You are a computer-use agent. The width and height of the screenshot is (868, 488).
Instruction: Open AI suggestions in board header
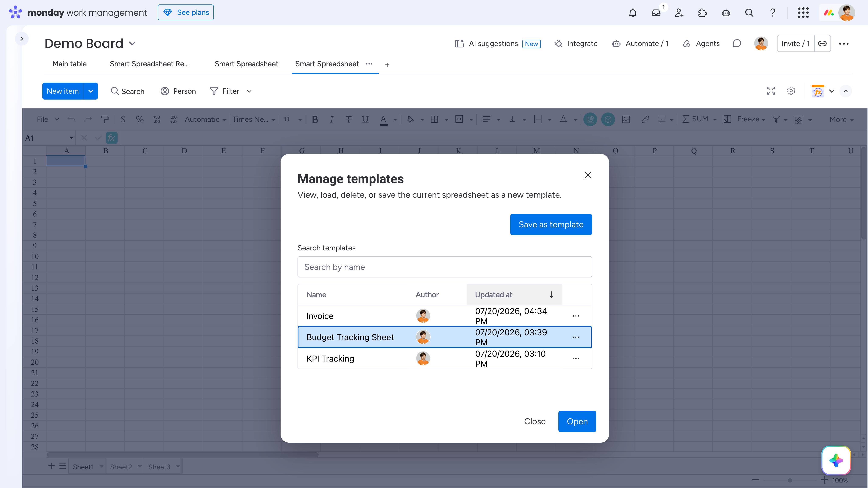coord(497,43)
